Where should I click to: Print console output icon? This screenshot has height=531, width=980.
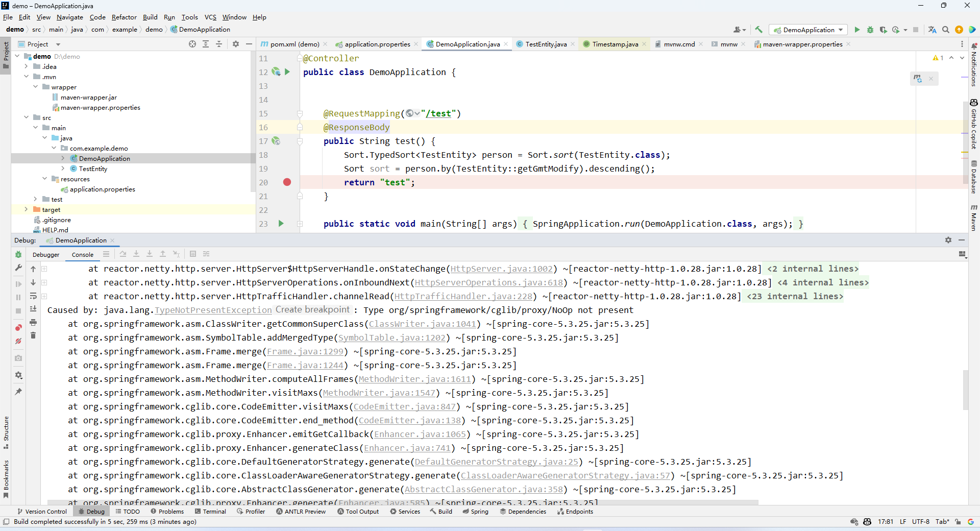[x=33, y=322]
